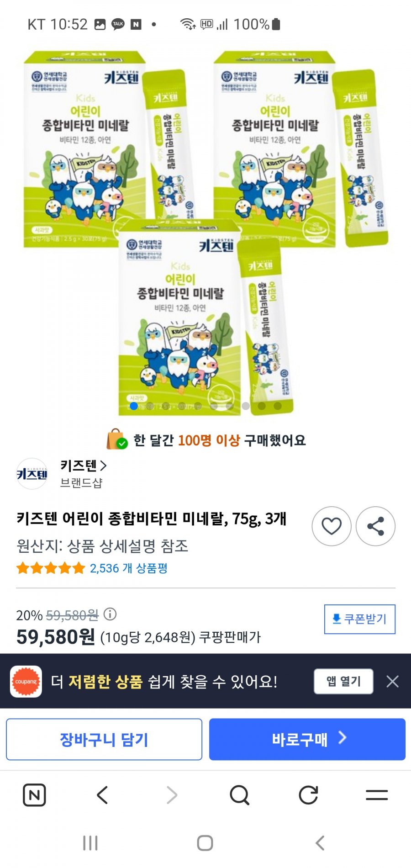The width and height of the screenshot is (411, 868).
Task: Open the 2,536 개 상품평 reviews link
Action: tap(129, 568)
